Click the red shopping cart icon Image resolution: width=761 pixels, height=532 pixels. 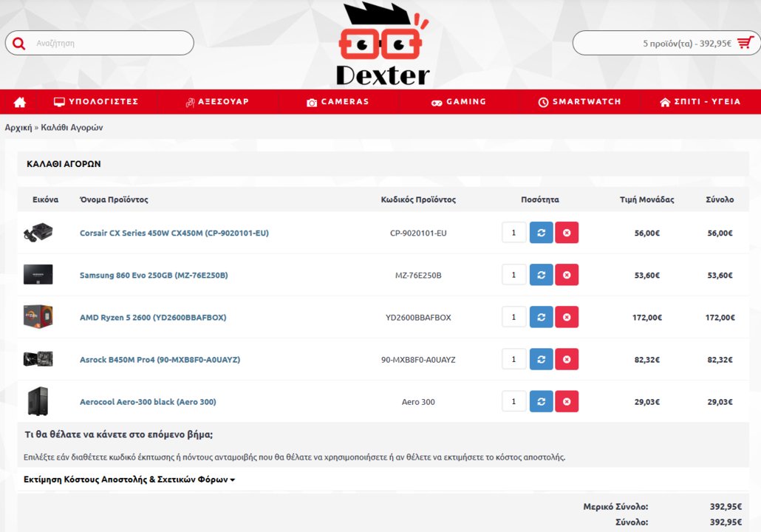[745, 43]
